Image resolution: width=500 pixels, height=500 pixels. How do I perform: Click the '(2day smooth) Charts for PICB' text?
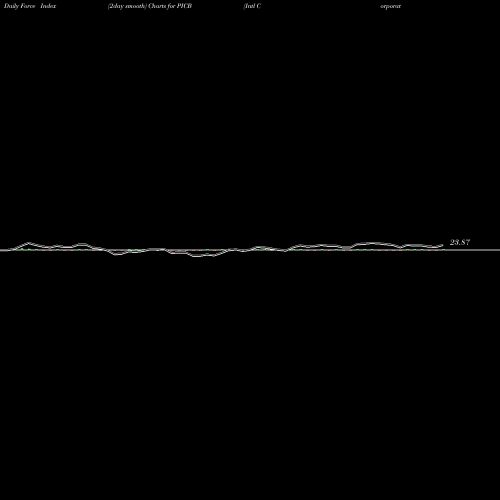coord(150,6)
